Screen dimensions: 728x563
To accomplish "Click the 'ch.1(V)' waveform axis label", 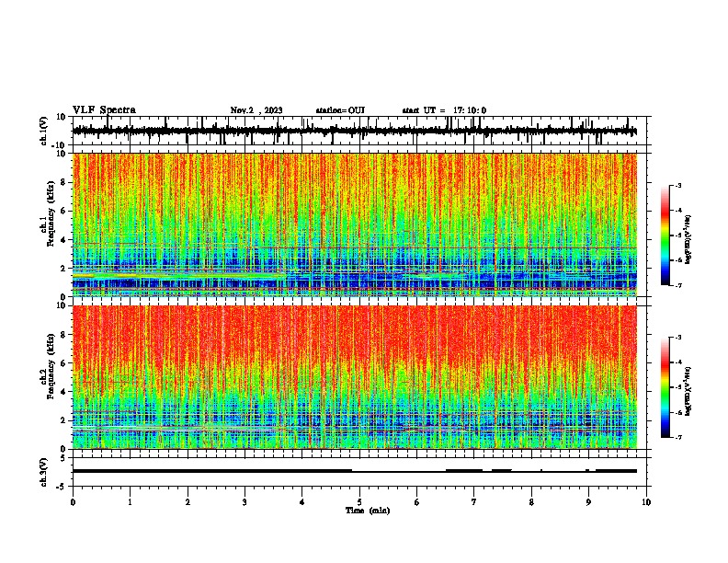I will (43, 131).
